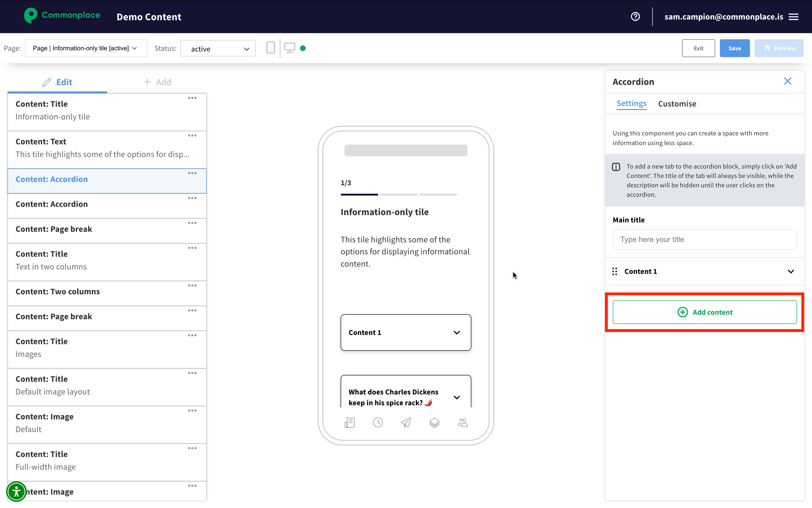Open the hamburger menu next to email
The width and height of the screenshot is (812, 508).
pos(793,17)
